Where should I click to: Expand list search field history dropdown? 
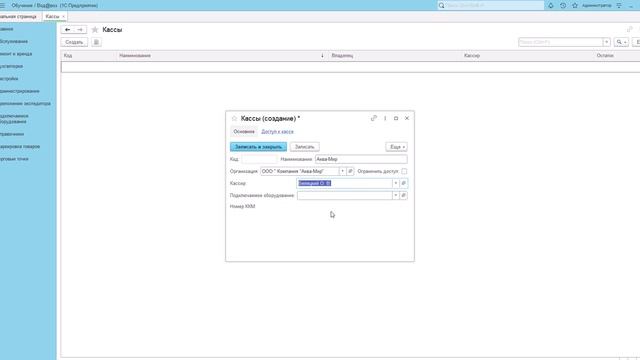coord(607,42)
